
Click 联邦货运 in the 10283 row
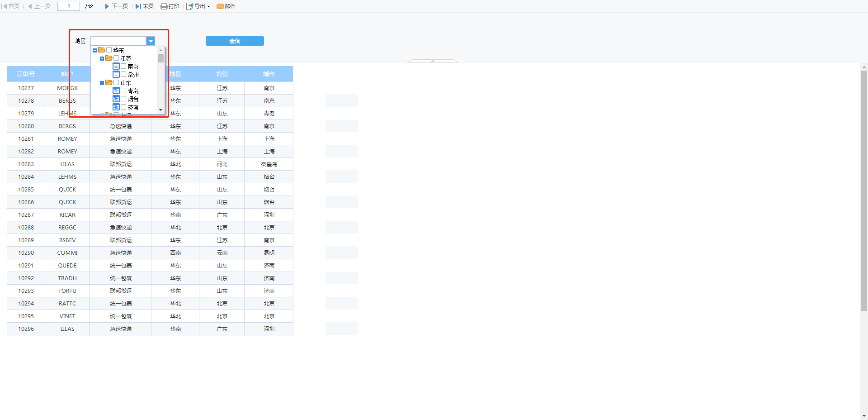click(x=121, y=164)
